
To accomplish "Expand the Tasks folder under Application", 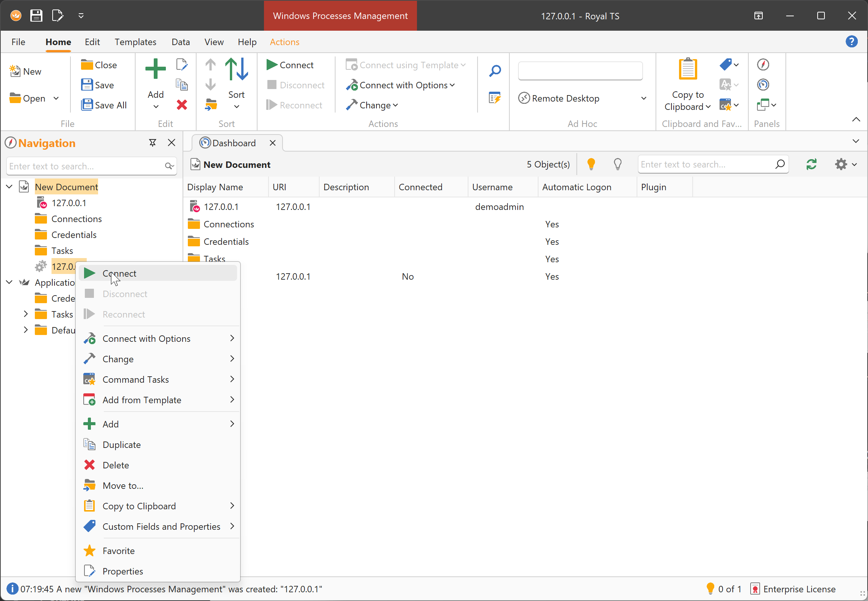I will point(25,314).
